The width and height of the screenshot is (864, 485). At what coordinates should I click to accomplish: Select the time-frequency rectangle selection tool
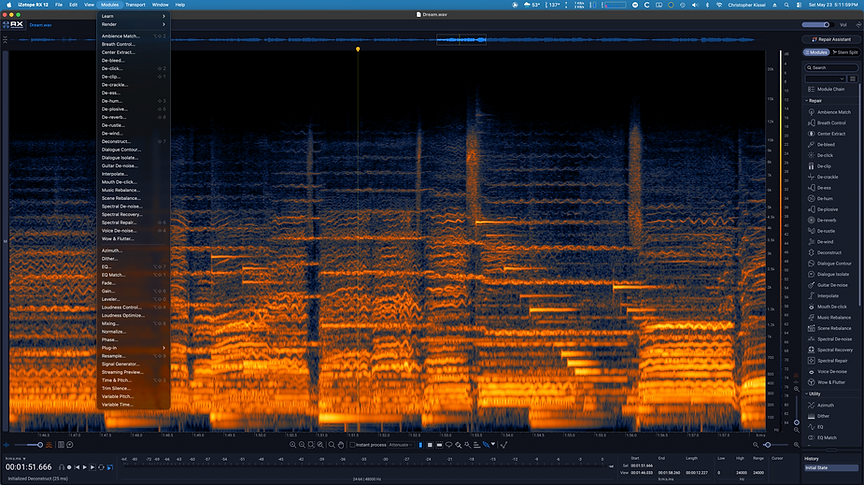(x=430, y=445)
